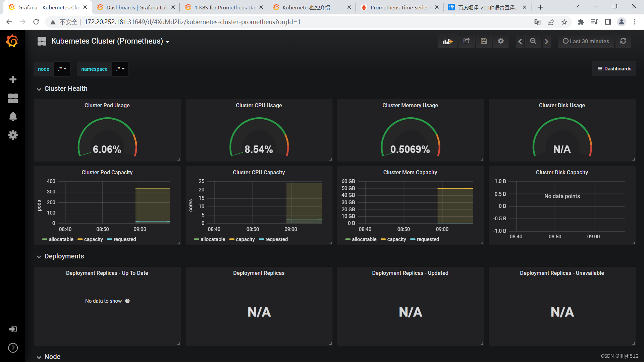Screen dimensions: 644x362
Task: Click the share page icon in address bar
Action: pyautogui.click(x=551, y=22)
